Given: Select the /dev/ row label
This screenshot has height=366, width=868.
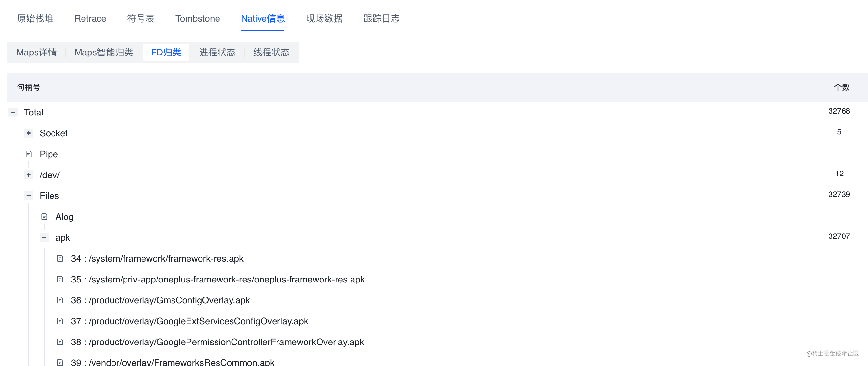Looking at the screenshot, I should click(x=50, y=175).
